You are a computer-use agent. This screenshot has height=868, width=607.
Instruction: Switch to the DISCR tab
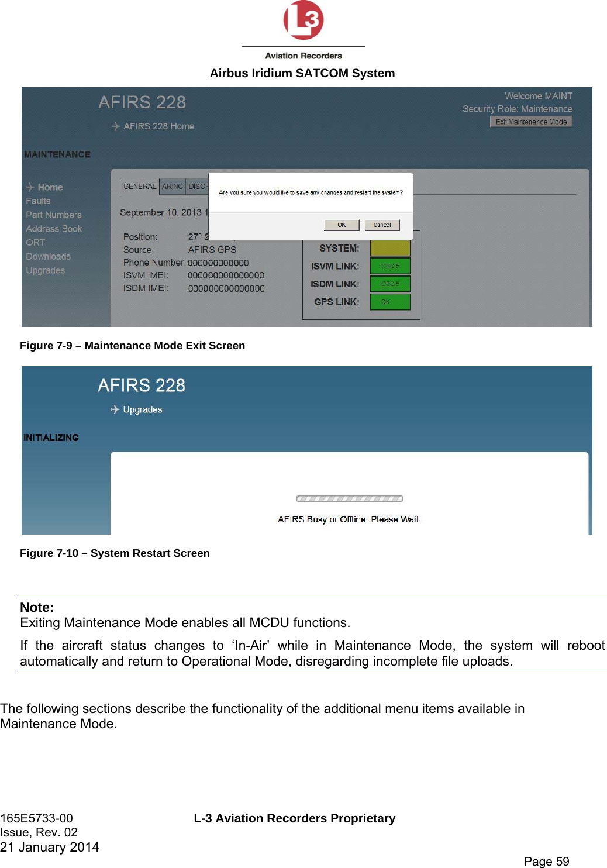198,187
